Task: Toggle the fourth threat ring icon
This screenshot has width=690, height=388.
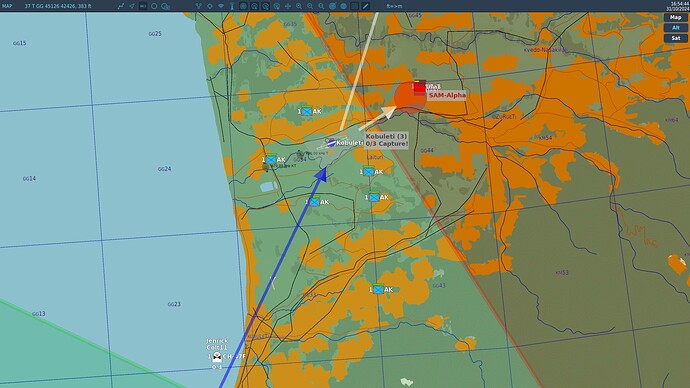Action: 276,6
